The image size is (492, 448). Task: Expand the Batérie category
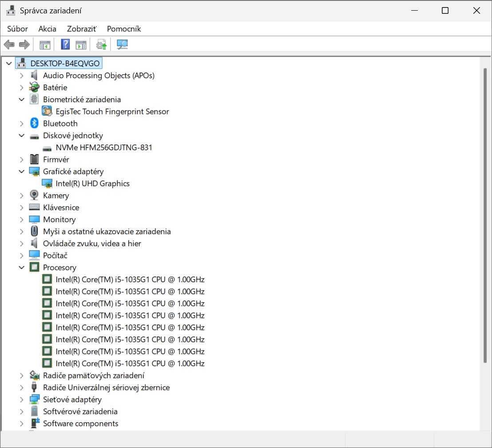22,88
